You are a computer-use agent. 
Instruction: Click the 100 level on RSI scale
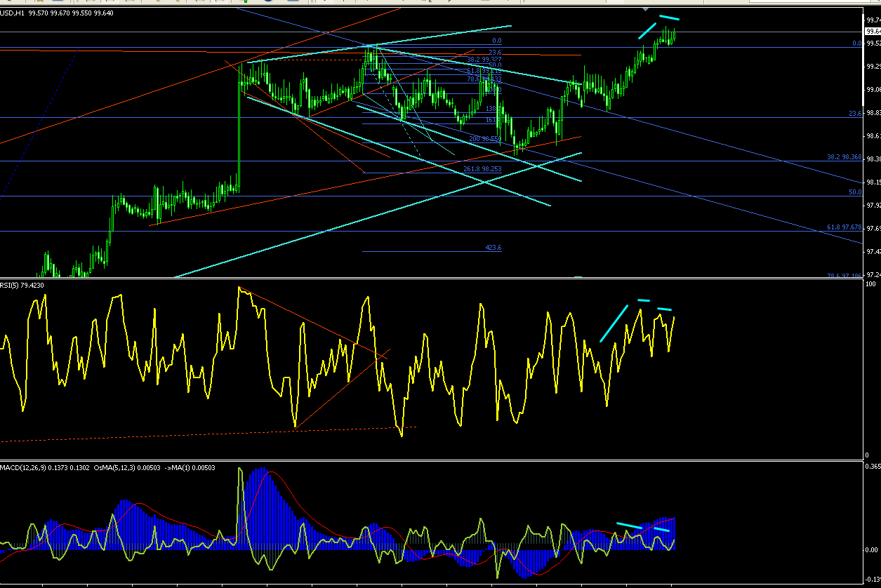(870, 284)
